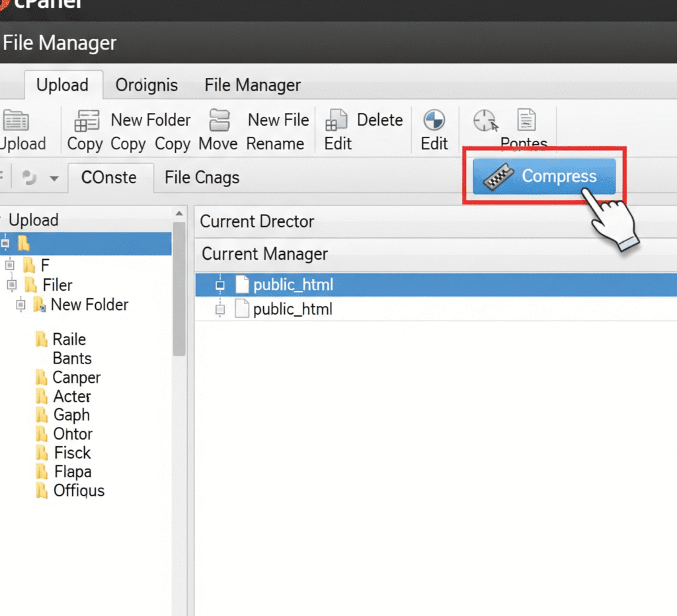
Task: Click the Upload heading above folder tree
Action: click(33, 220)
